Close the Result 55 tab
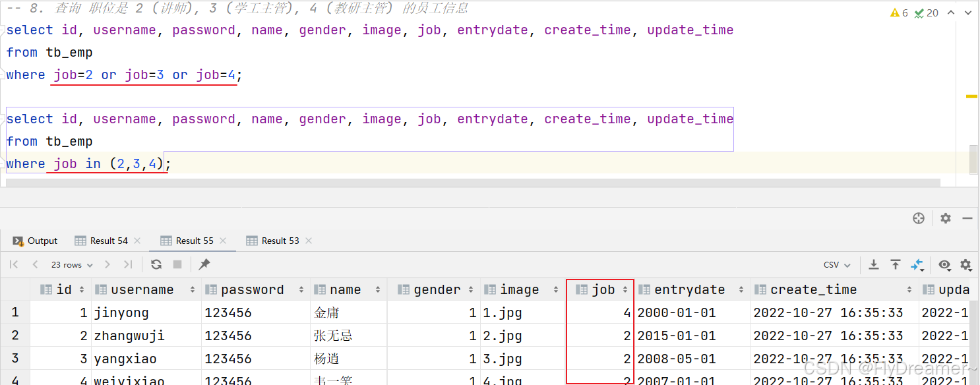 (223, 241)
